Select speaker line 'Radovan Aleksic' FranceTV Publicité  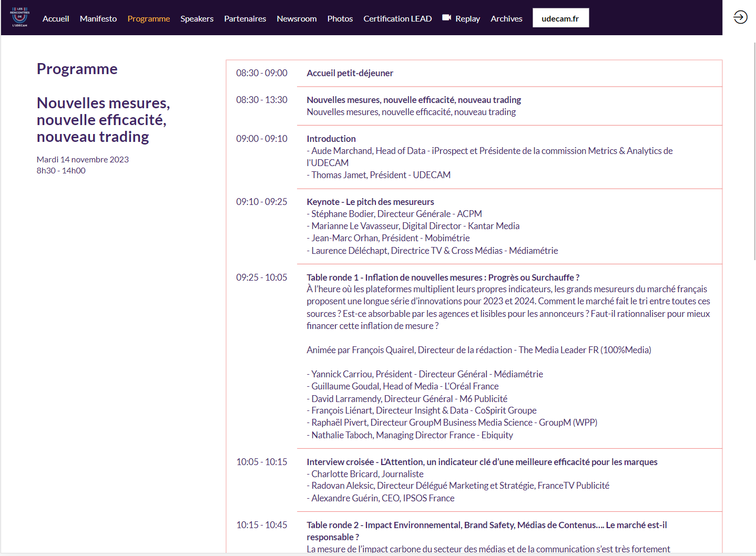[458, 486]
